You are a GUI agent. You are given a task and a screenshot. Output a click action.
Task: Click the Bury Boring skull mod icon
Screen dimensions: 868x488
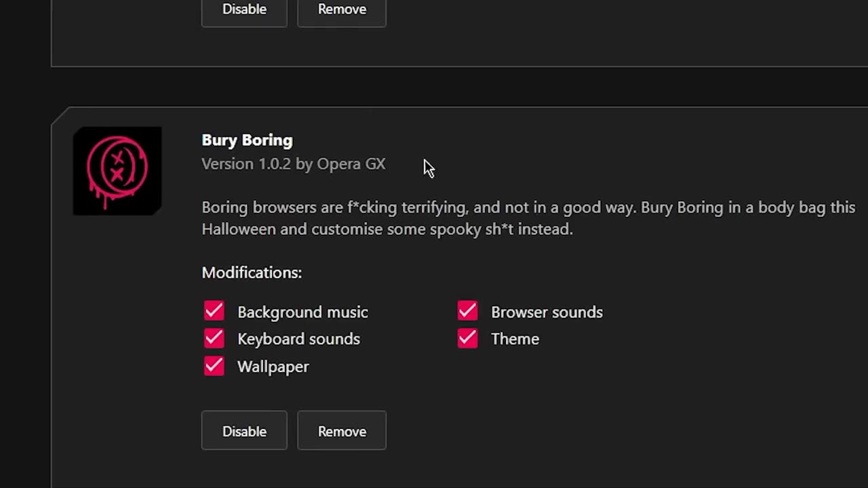coord(117,171)
